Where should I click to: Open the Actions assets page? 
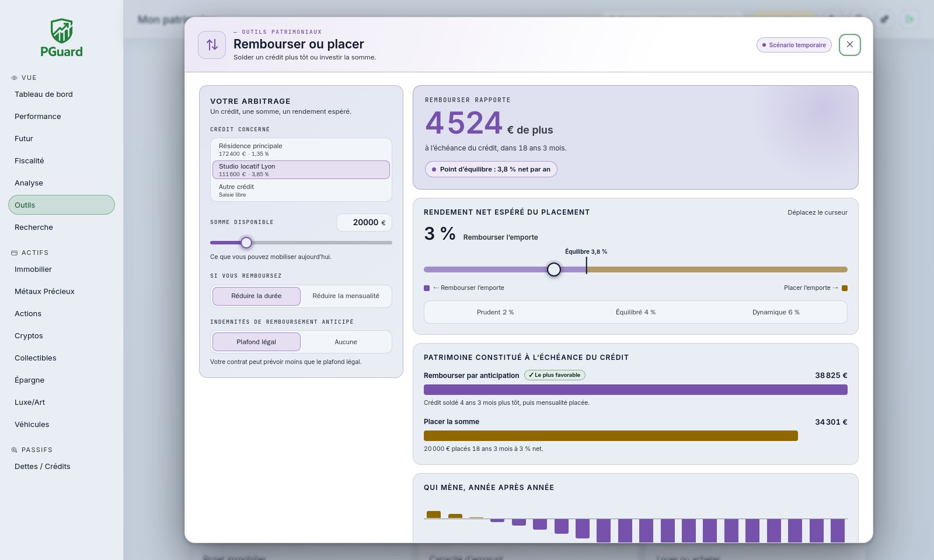61,314
